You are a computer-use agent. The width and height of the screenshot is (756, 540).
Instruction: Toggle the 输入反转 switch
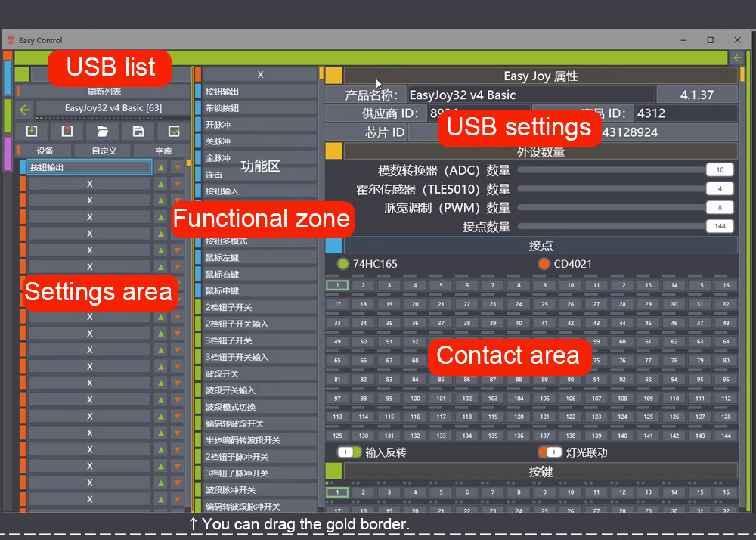coord(349,452)
